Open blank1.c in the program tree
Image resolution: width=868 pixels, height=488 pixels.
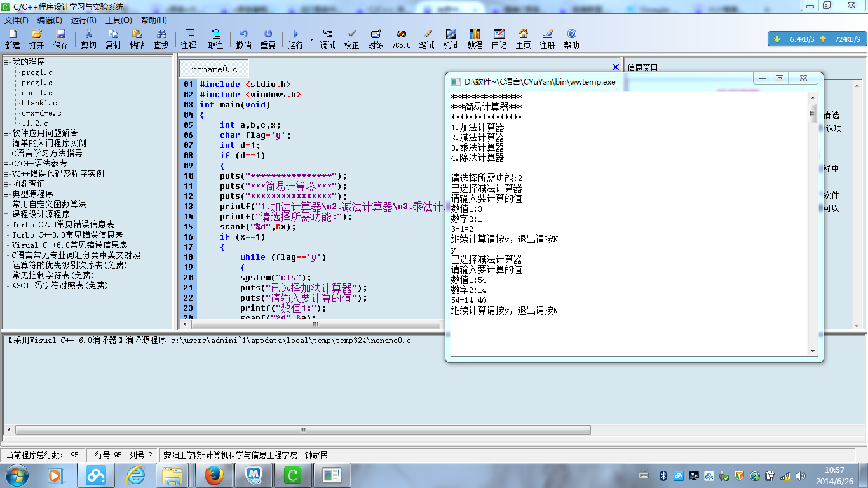[39, 103]
